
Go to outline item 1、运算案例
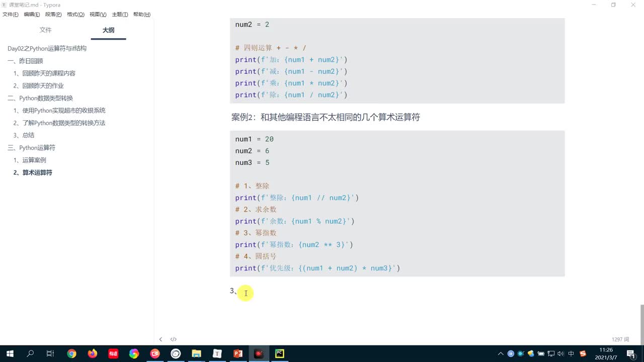click(x=30, y=160)
